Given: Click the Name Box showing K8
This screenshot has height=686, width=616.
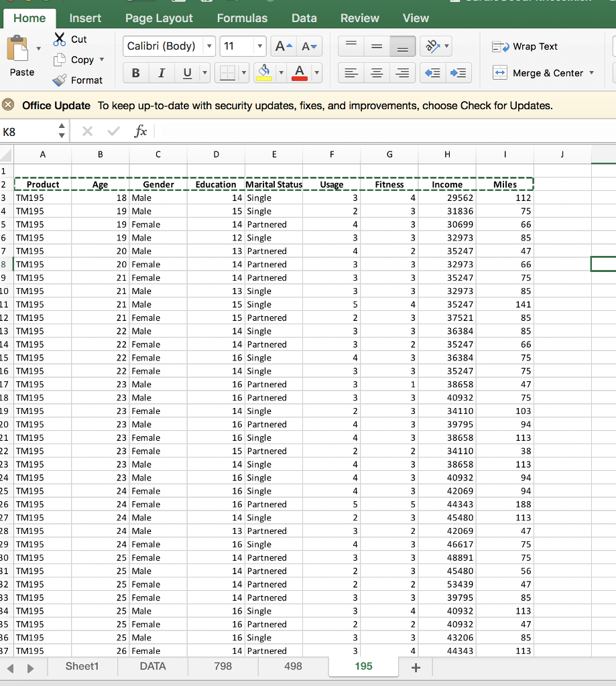Looking at the screenshot, I should pos(28,132).
